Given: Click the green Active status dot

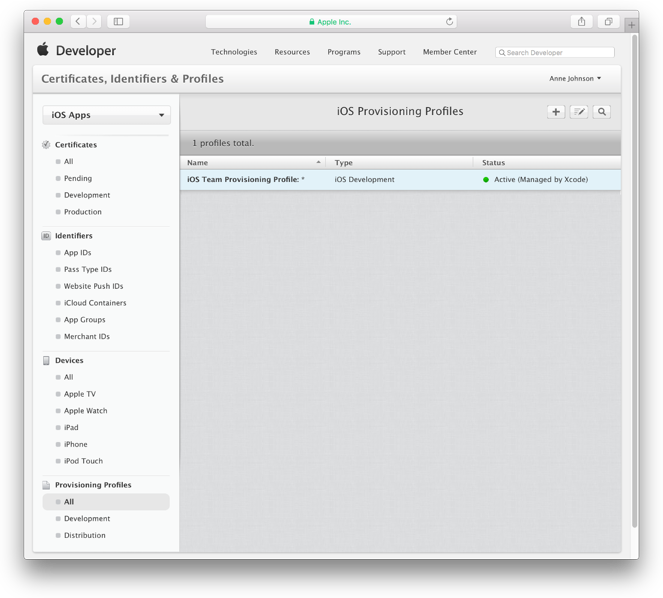Looking at the screenshot, I should point(486,180).
